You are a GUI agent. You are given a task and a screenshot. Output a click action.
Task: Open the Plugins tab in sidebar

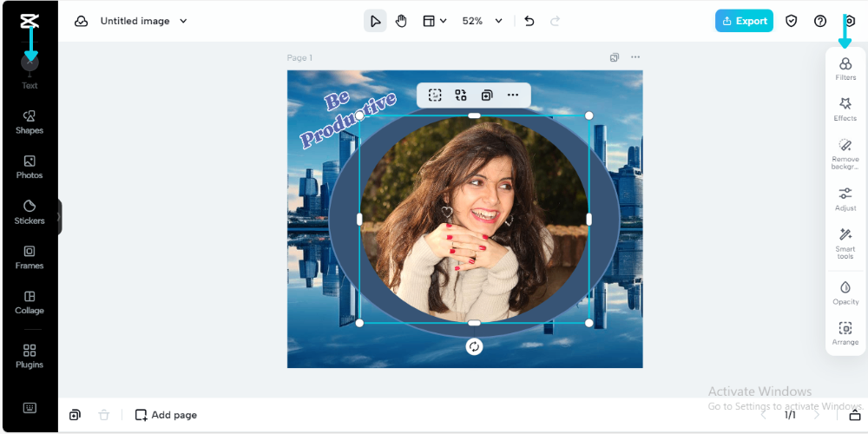(29, 356)
